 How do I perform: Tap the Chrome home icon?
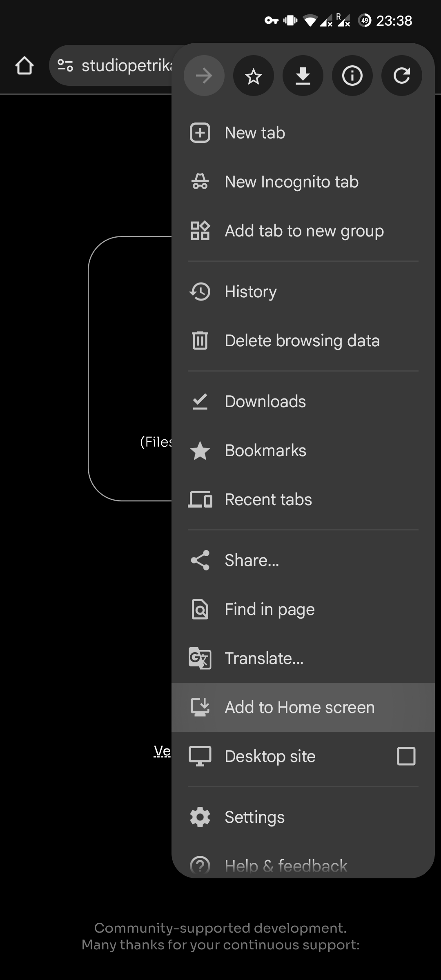24,66
